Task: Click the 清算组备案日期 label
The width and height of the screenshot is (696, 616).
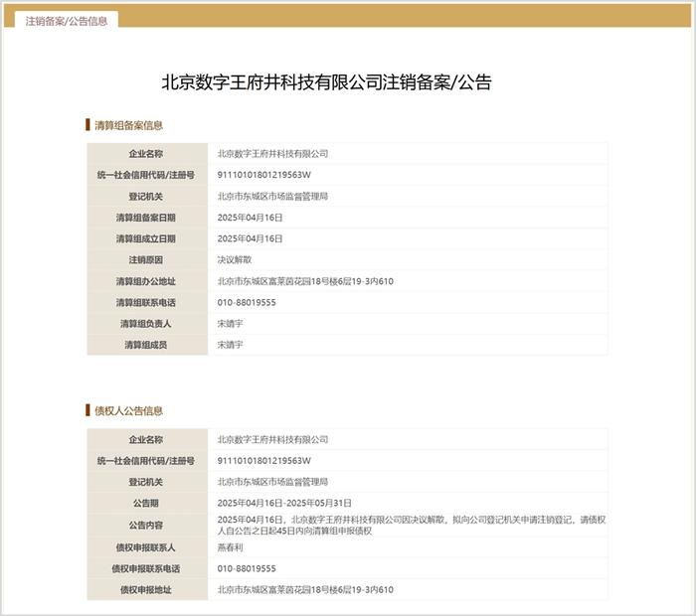Action: click(x=146, y=218)
